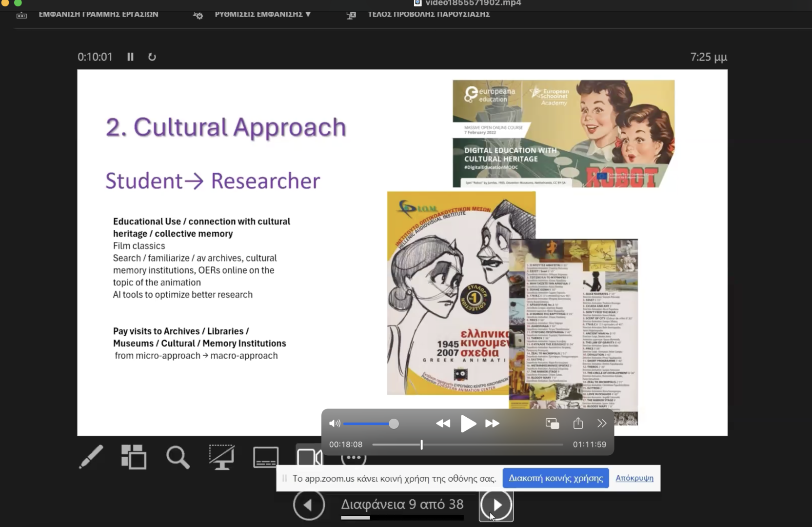Image resolution: width=812 pixels, height=527 pixels.
Task: Click the 7:25 μμ clock text
Action: pyautogui.click(x=709, y=57)
